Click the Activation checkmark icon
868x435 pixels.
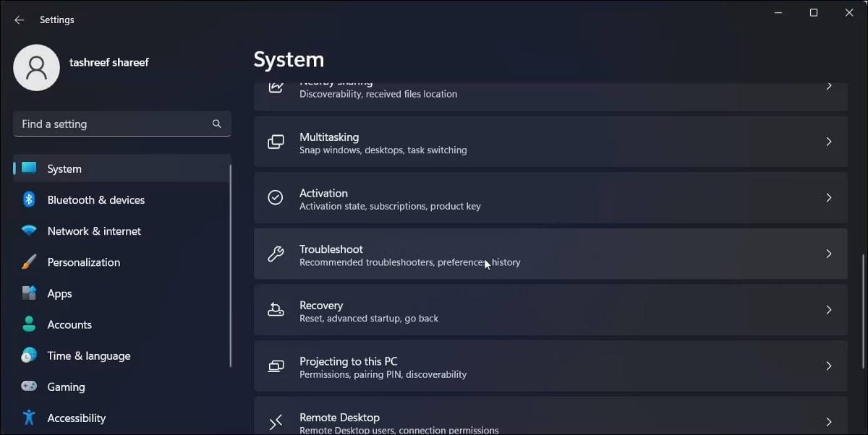[x=276, y=197]
